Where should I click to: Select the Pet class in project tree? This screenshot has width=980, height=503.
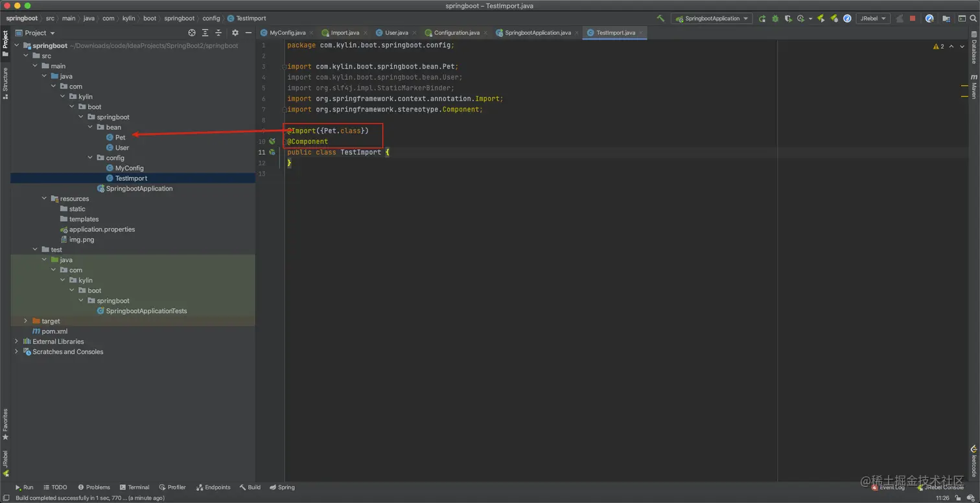pyautogui.click(x=116, y=137)
